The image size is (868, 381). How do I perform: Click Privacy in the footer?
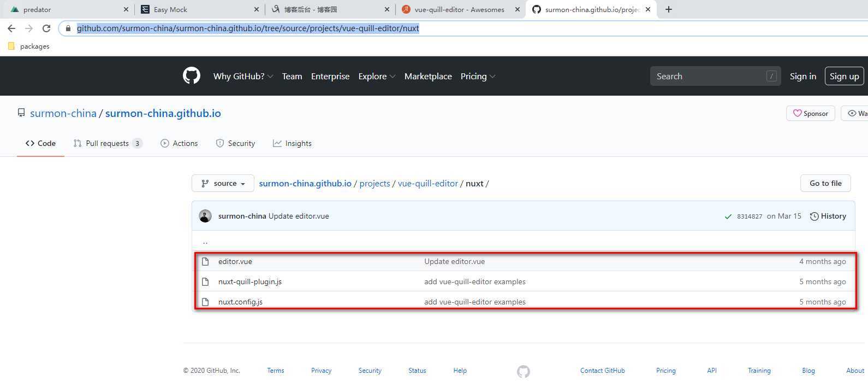pos(322,371)
